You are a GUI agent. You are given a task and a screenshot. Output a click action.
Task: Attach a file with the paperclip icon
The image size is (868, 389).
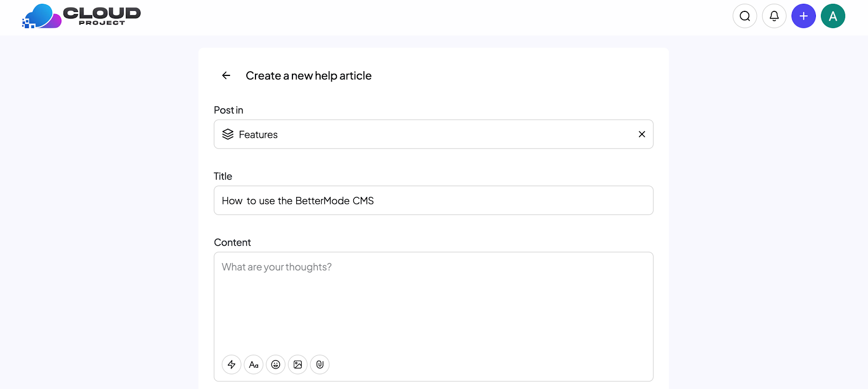coord(320,365)
